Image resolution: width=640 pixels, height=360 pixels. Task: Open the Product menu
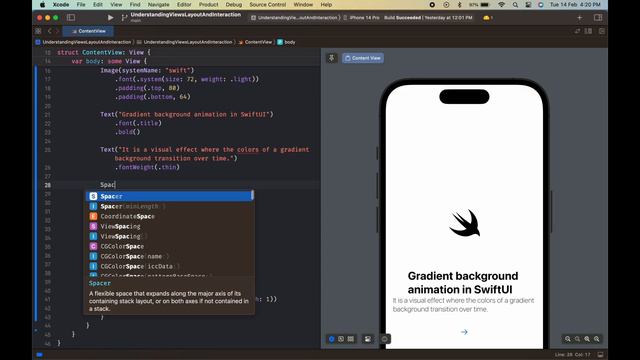[209, 4]
